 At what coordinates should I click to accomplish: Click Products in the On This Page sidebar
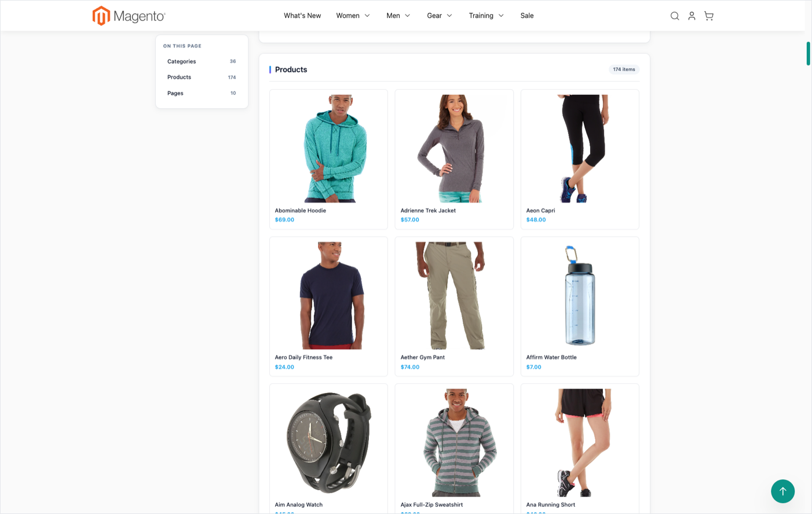[179, 77]
